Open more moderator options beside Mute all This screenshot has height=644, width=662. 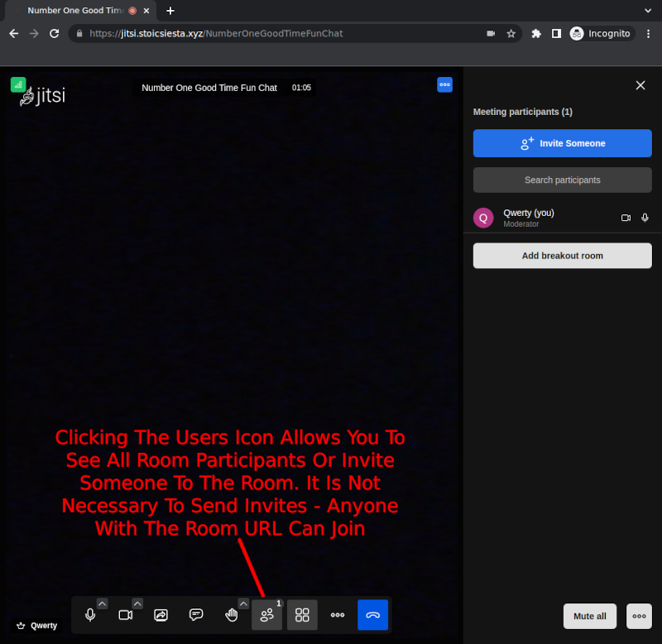pyautogui.click(x=639, y=616)
